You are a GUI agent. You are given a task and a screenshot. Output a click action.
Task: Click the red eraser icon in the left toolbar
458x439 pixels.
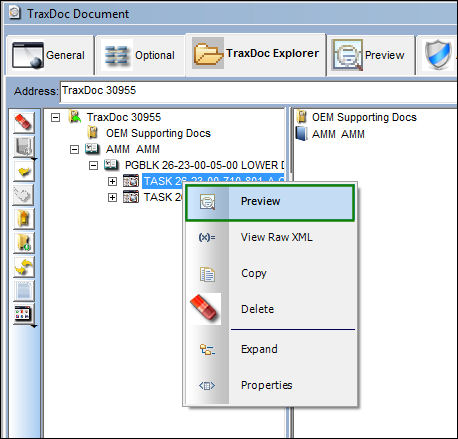(x=24, y=122)
